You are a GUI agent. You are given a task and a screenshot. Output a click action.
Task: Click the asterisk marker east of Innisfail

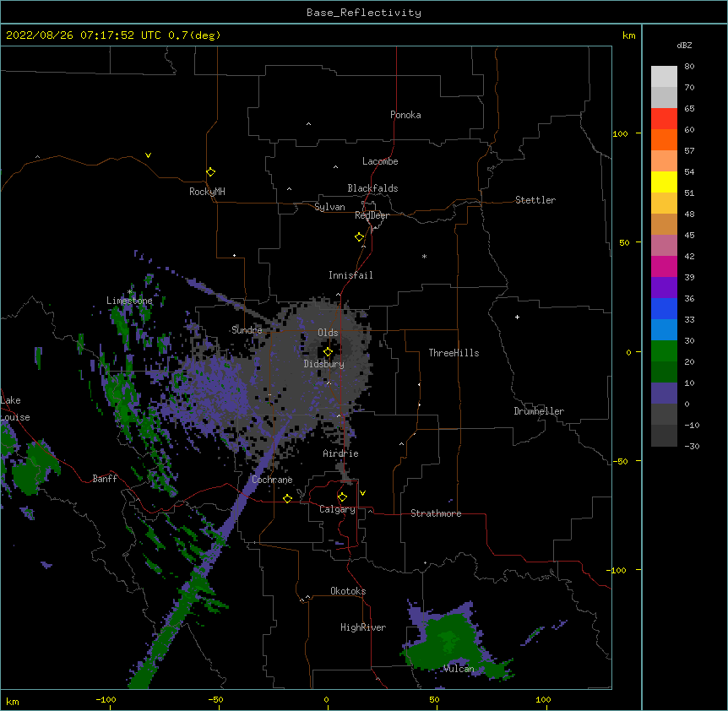pyautogui.click(x=424, y=256)
